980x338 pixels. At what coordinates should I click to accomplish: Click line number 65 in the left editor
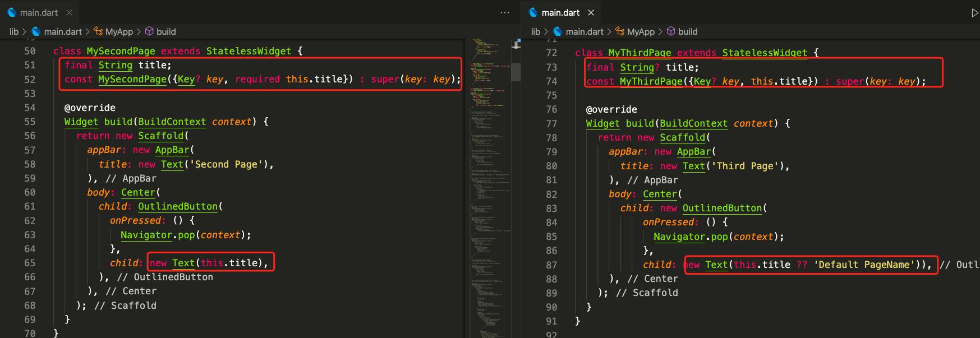point(30,263)
